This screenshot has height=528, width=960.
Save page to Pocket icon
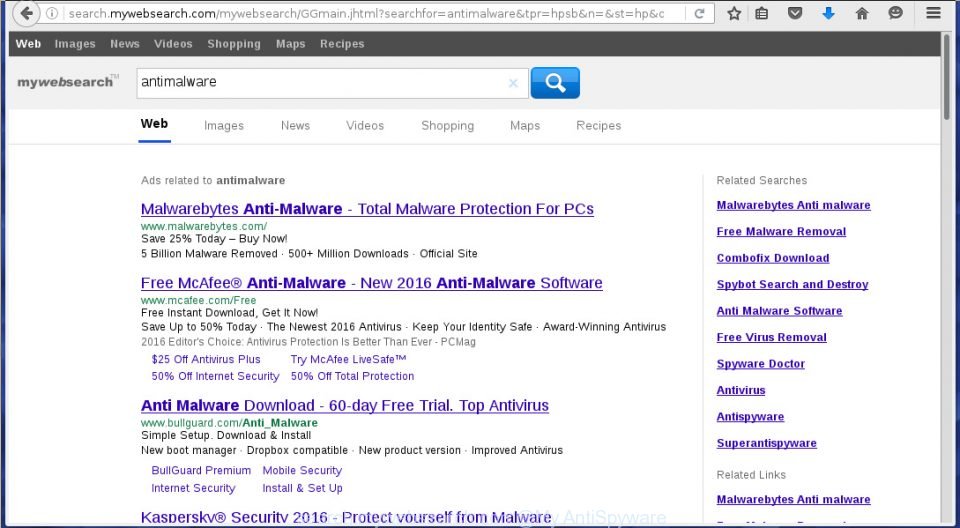(x=795, y=13)
